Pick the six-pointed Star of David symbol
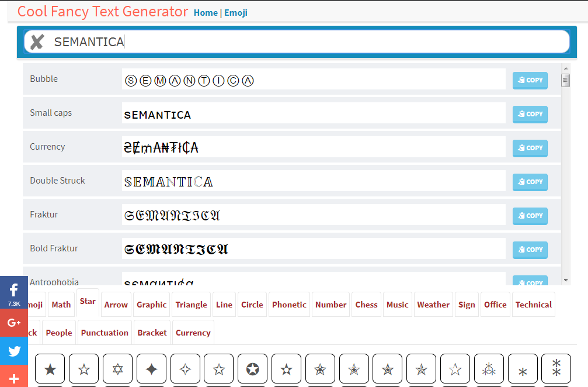 point(117,369)
